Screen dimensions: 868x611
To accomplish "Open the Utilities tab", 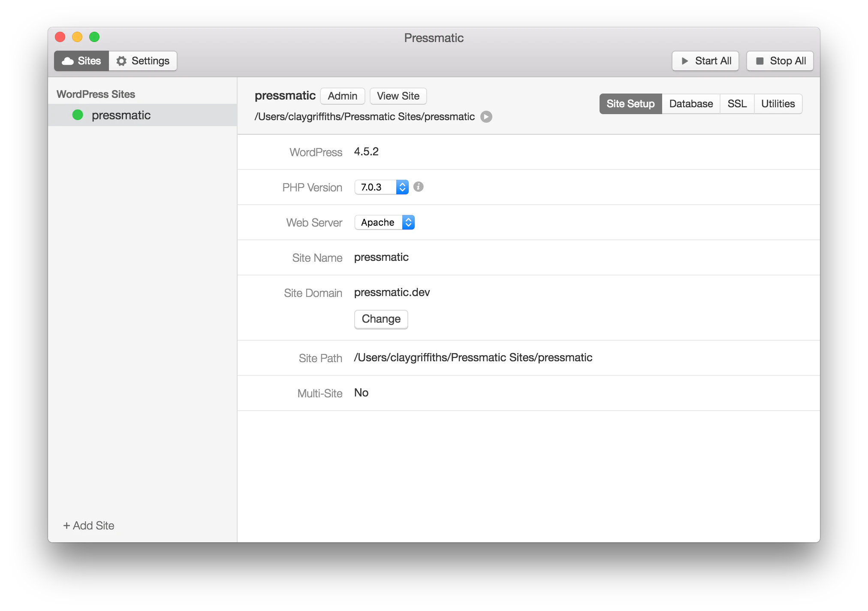I will coord(778,104).
